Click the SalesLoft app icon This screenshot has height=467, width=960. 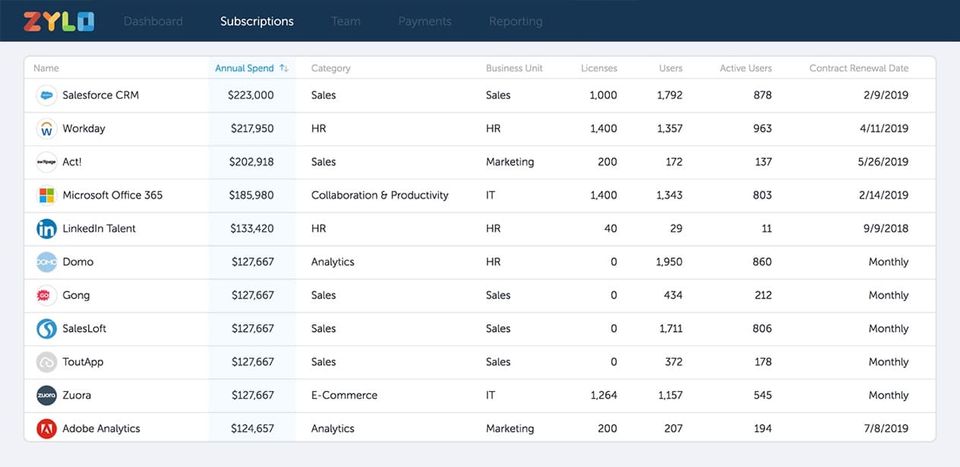pyautogui.click(x=46, y=329)
